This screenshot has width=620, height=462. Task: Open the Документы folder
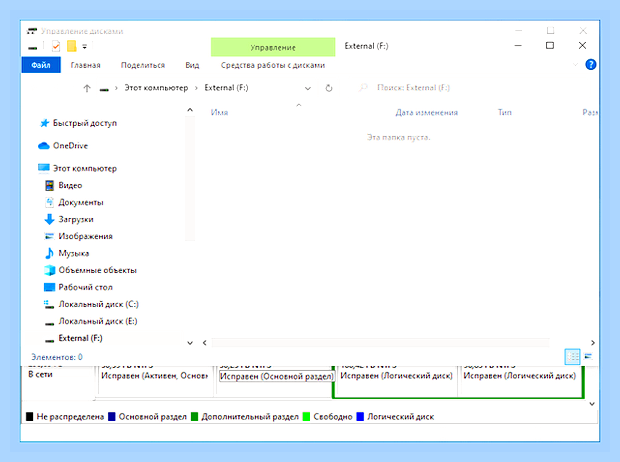click(x=81, y=202)
